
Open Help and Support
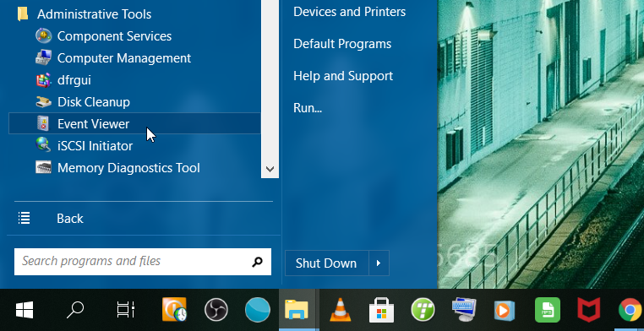[x=343, y=76]
